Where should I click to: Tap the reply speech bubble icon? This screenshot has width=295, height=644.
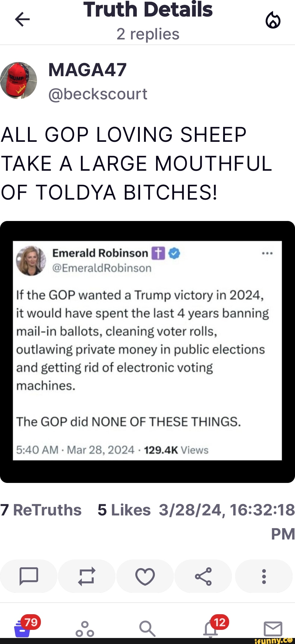(29, 576)
